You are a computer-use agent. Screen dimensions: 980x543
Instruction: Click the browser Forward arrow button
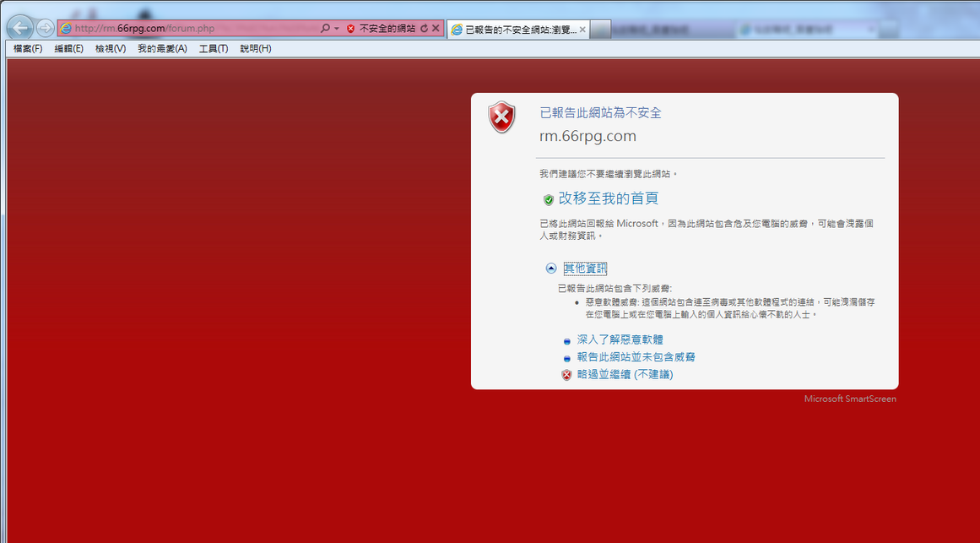(x=45, y=28)
